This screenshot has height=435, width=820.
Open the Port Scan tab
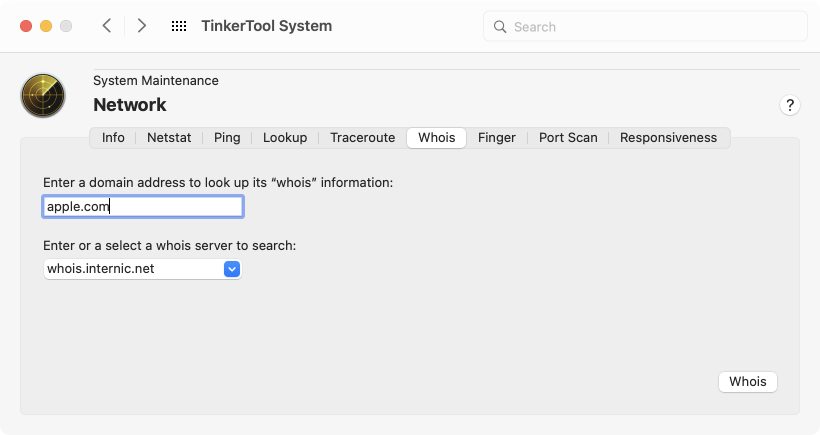568,138
